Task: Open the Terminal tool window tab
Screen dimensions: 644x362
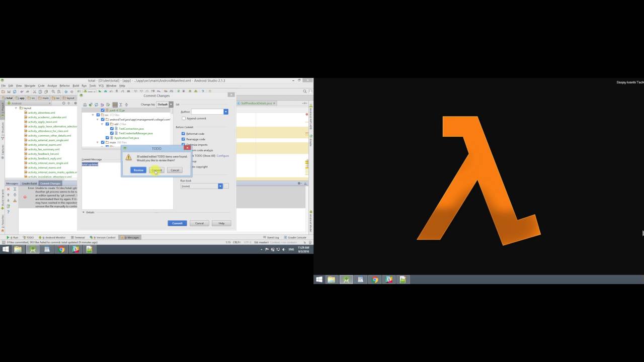Action: [x=78, y=237]
